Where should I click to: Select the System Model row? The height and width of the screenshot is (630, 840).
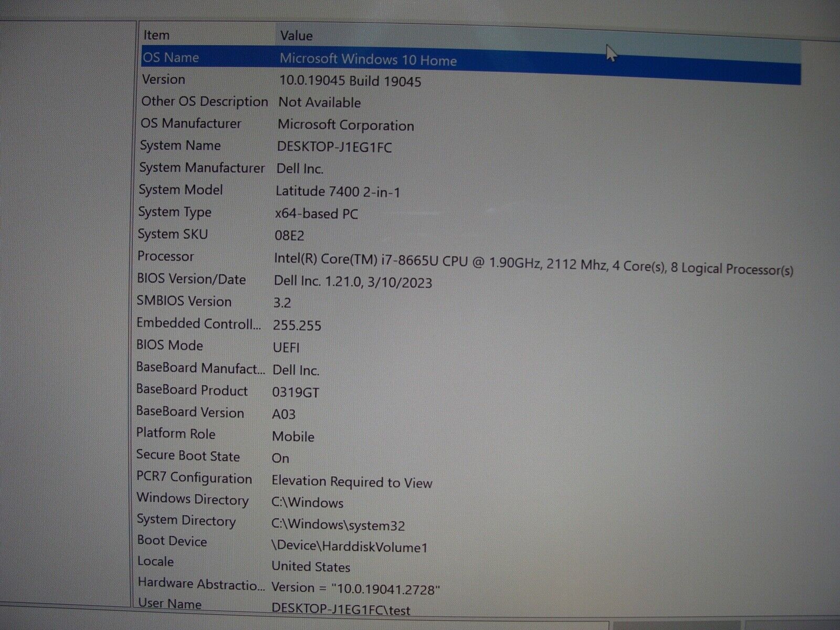(x=181, y=190)
